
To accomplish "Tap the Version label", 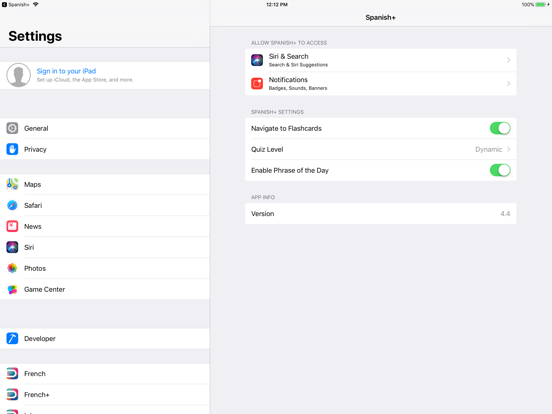I will (x=263, y=214).
